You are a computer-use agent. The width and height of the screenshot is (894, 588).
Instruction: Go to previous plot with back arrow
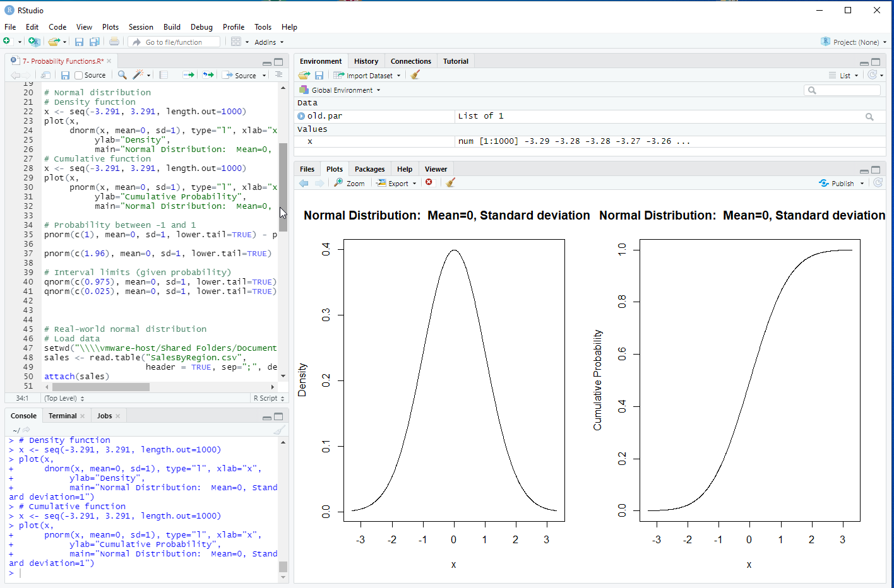click(x=304, y=183)
